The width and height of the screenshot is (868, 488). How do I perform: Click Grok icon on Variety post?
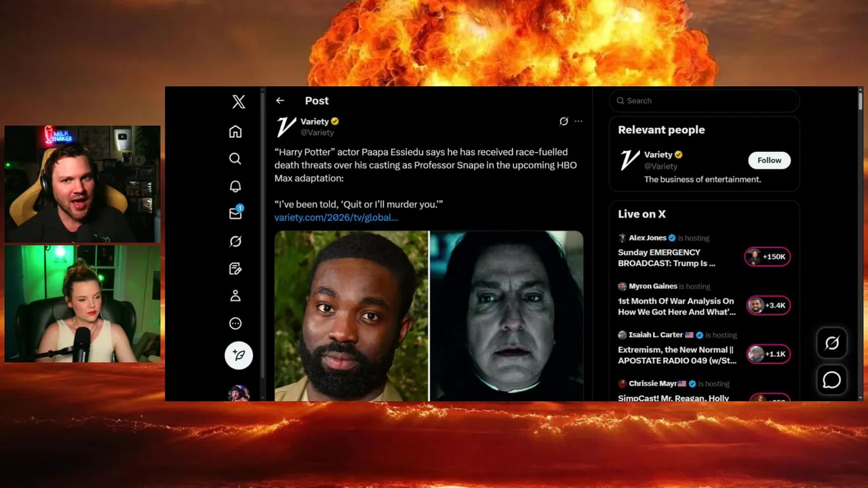tap(564, 121)
